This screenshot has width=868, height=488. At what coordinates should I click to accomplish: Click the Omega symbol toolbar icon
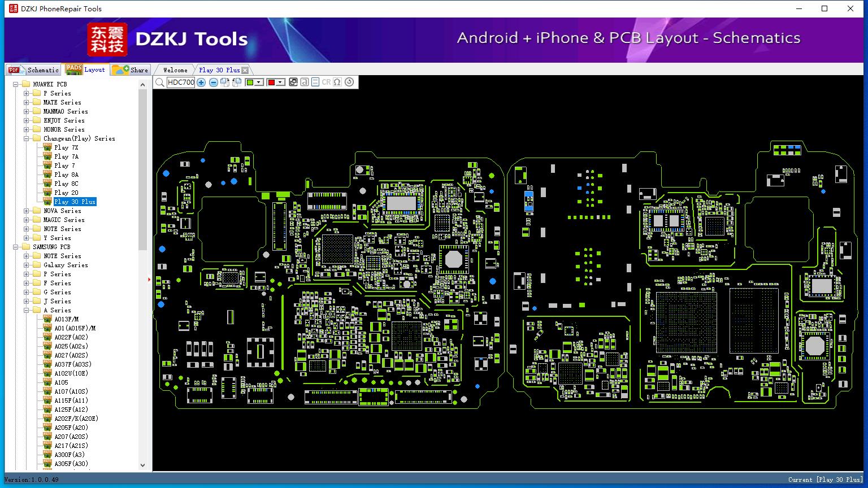point(337,82)
